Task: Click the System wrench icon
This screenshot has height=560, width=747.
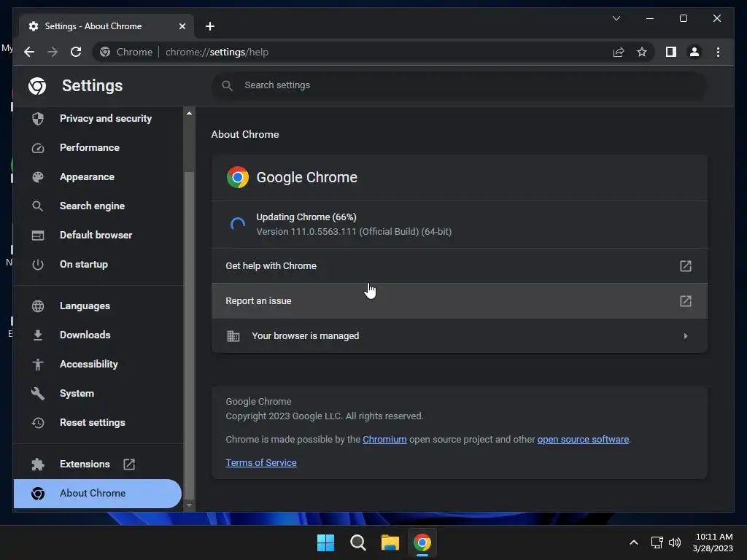Action: (x=38, y=393)
